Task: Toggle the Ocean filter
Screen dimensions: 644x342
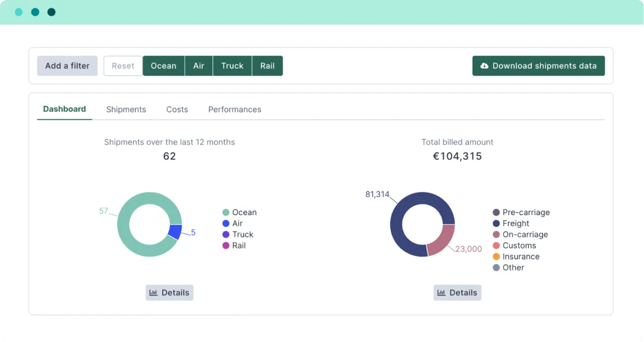Action: click(x=163, y=66)
